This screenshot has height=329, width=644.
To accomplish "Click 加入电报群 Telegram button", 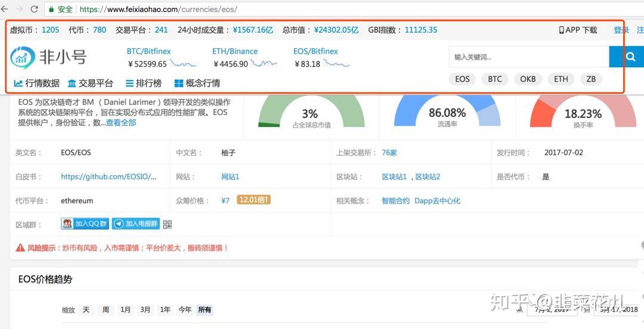I will pyautogui.click(x=136, y=224).
